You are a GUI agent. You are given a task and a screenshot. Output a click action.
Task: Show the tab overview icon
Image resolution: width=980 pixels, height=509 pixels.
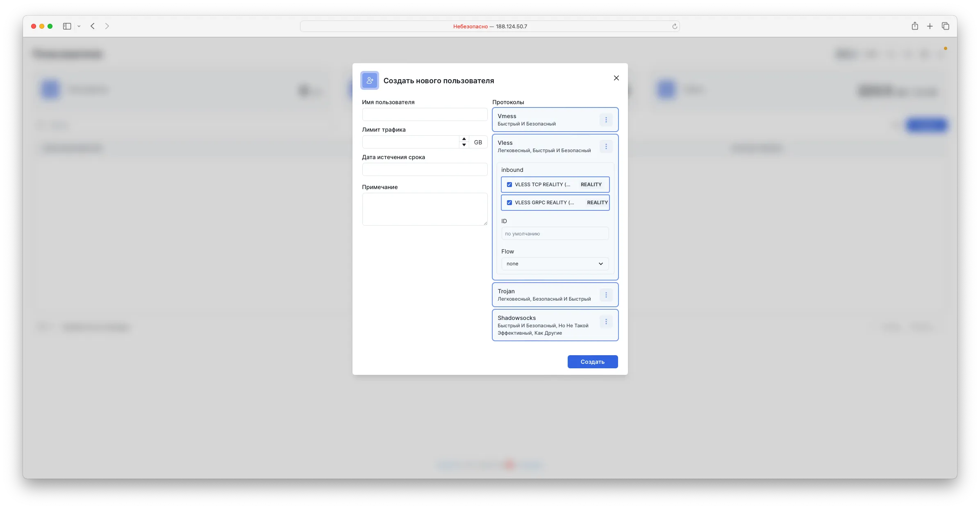click(x=945, y=26)
